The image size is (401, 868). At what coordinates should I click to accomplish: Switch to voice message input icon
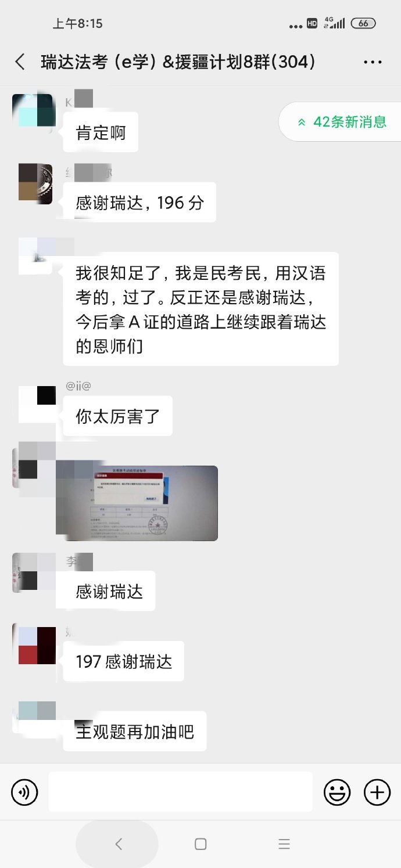[24, 793]
